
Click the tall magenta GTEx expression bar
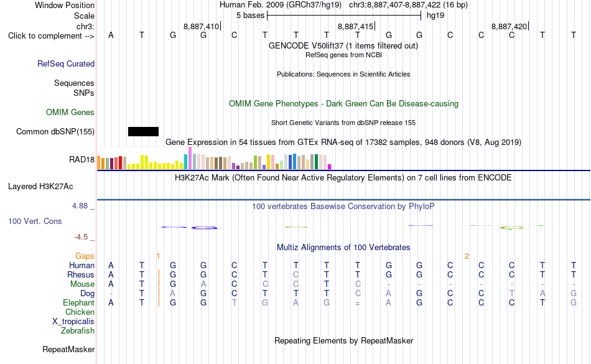tap(190, 158)
